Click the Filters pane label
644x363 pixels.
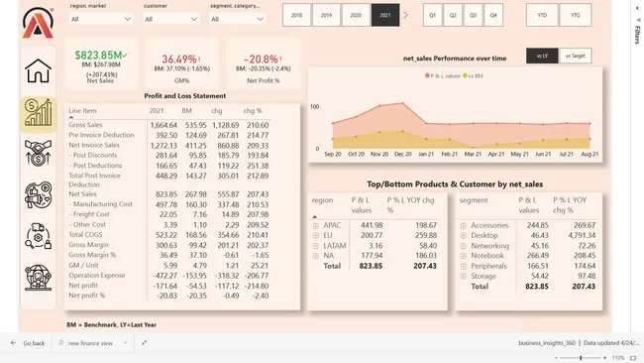click(x=637, y=35)
